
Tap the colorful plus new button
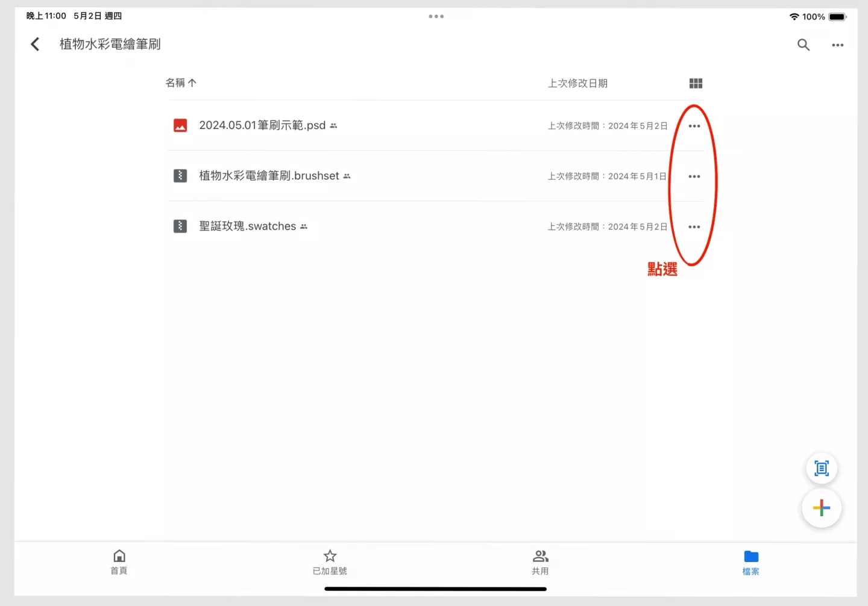[821, 508]
